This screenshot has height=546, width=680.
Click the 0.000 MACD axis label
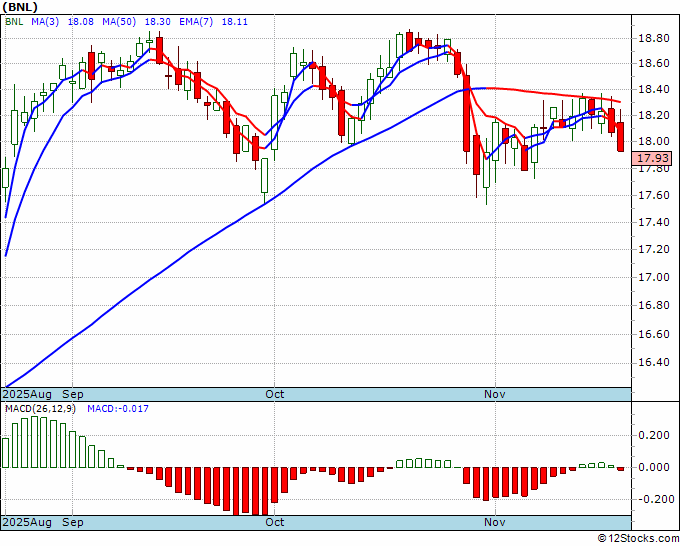pos(654,468)
